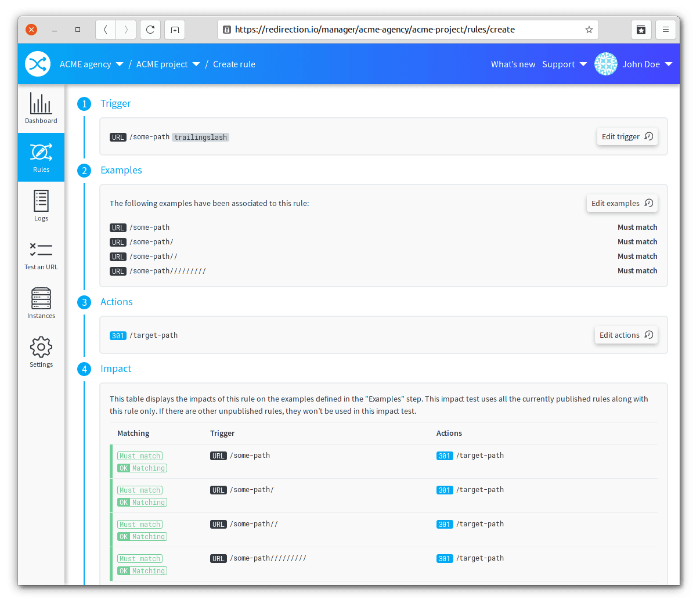Open the browser hamburger menu

[x=665, y=30]
